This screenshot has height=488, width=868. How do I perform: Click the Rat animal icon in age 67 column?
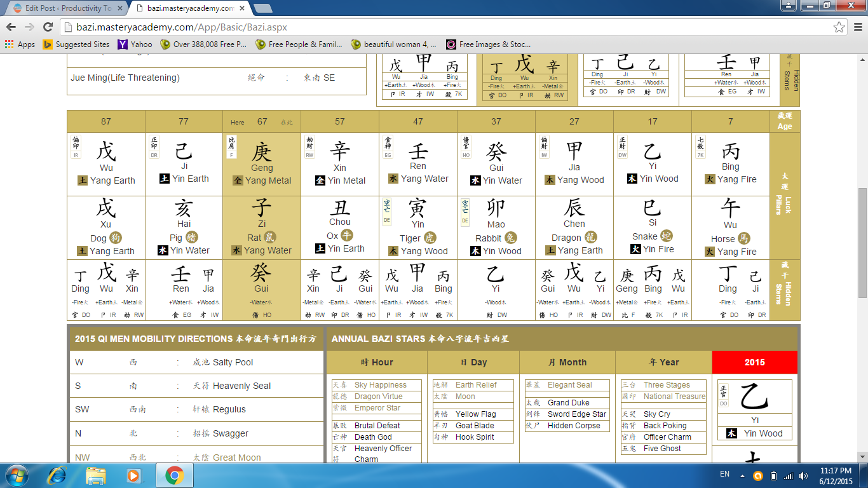coord(270,238)
